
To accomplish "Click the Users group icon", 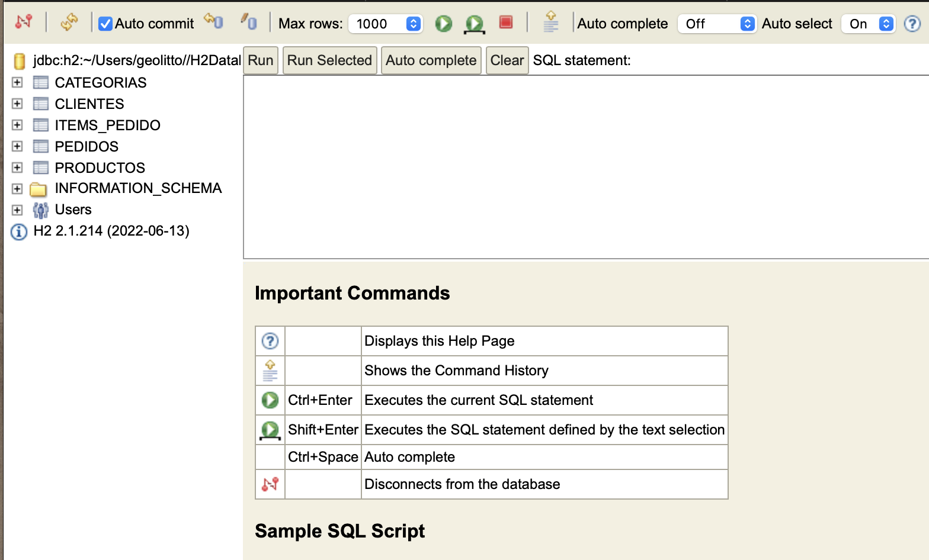I will coord(40,210).
